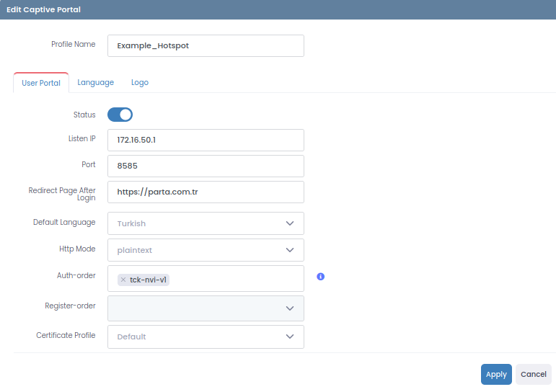Click into the Port field

coord(206,166)
